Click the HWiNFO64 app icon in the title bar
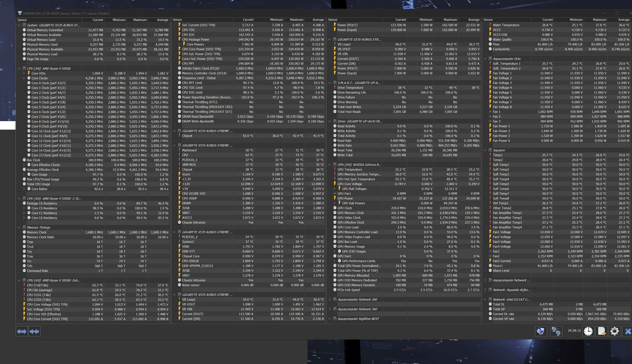 pyautogui.click(x=20, y=13)
